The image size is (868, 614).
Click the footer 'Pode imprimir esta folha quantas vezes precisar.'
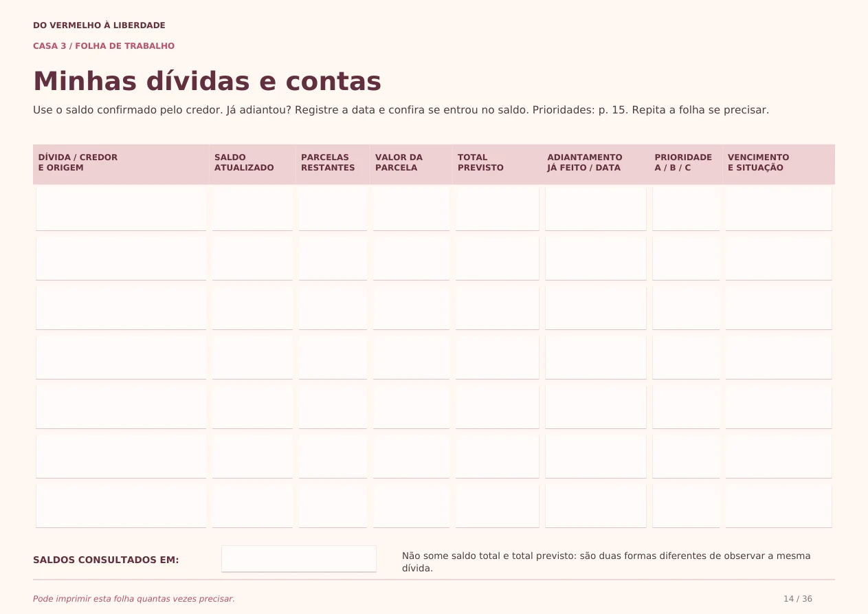[x=134, y=599]
